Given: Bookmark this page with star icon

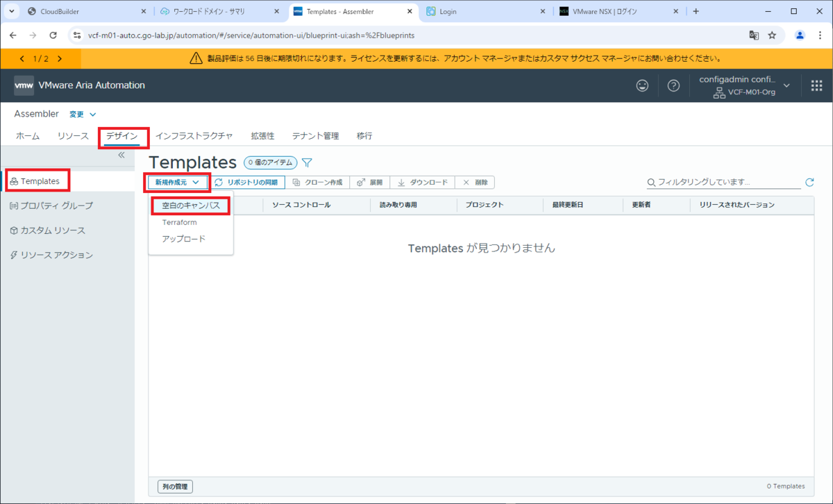Looking at the screenshot, I should click(772, 35).
